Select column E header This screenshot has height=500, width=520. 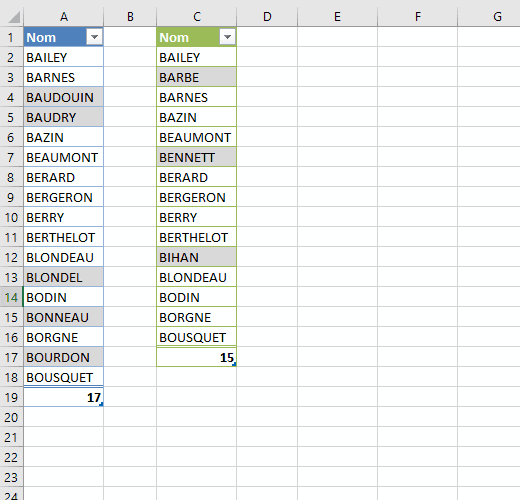pyautogui.click(x=337, y=16)
